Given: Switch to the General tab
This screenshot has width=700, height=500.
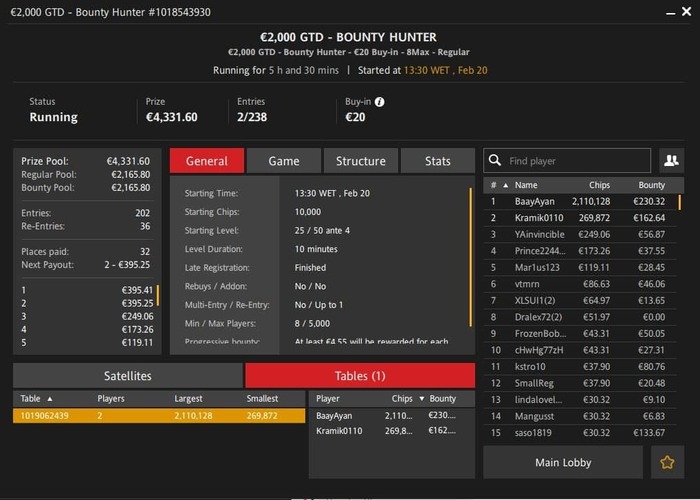Looking at the screenshot, I should (x=207, y=161).
